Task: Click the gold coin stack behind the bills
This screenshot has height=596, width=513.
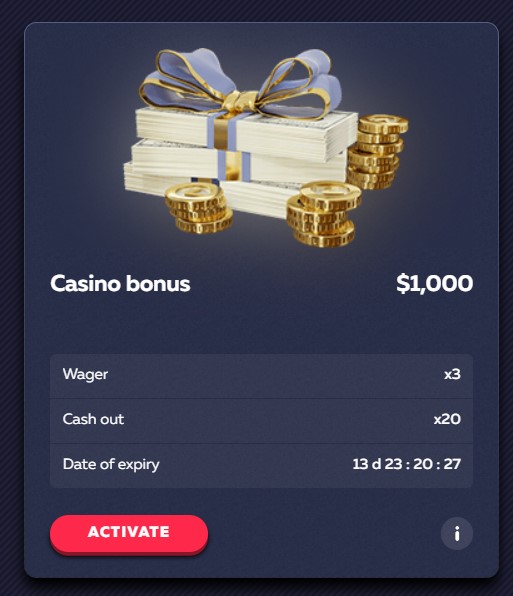Action: click(x=377, y=152)
